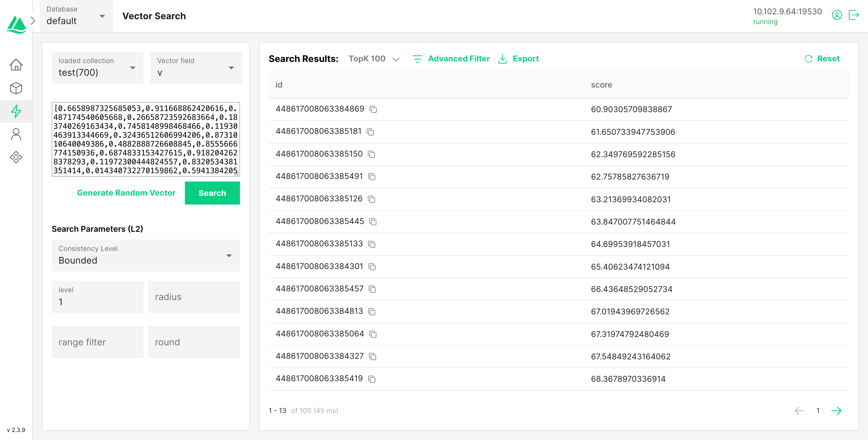Click the radius input field

point(194,297)
